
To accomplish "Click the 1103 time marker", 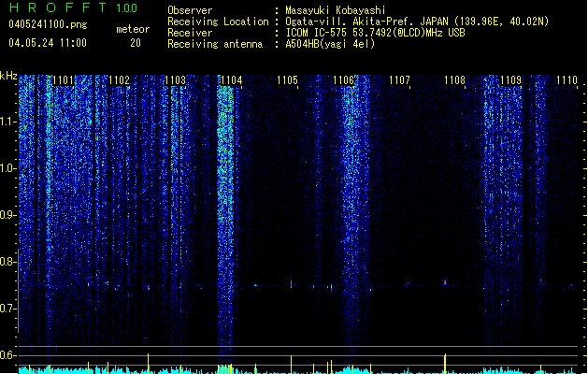I will point(175,80).
